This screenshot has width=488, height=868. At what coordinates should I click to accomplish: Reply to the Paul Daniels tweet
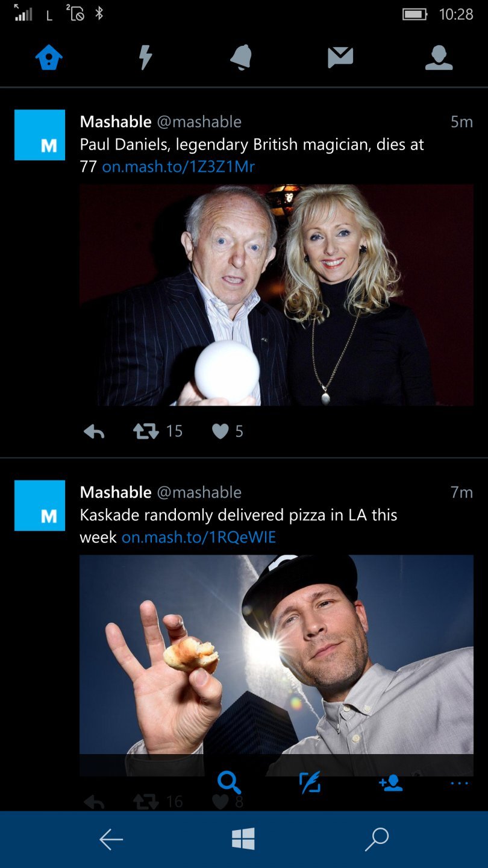tap(94, 431)
